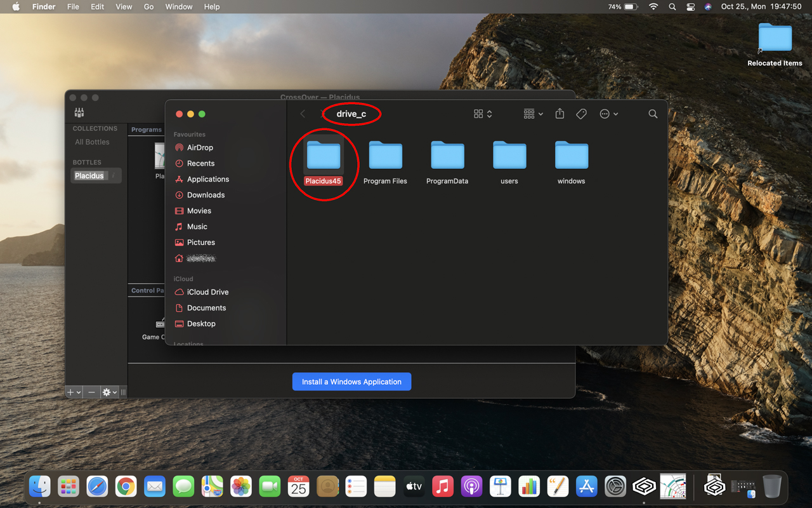
Task: Open Downloads from the Finder sidebar
Action: [199, 195]
